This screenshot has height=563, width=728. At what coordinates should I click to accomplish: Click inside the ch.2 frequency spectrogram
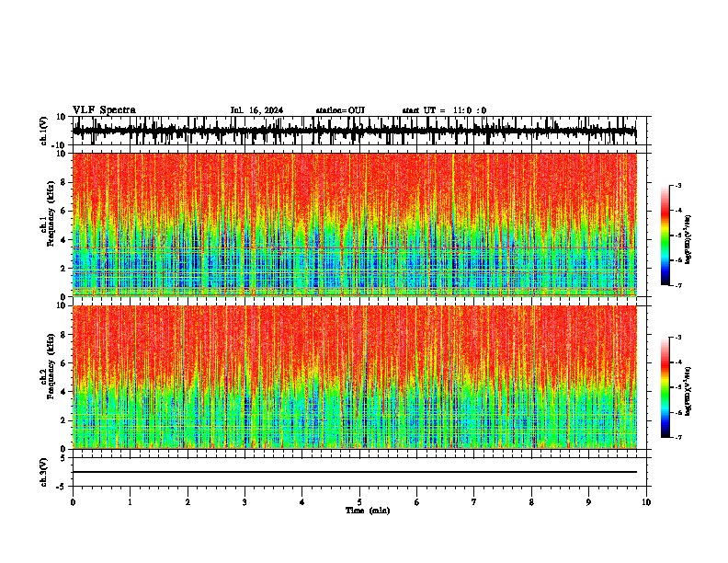coord(354,377)
